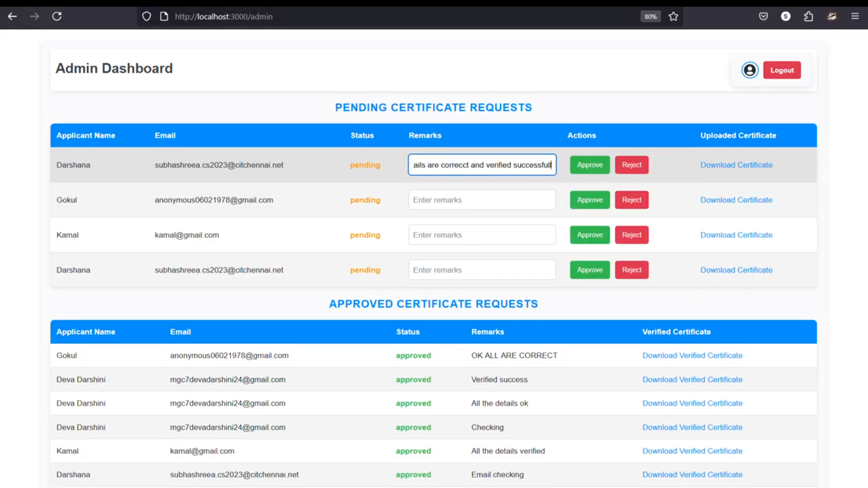Download Kamal's uploaded certificate
The width and height of the screenshot is (868, 488).
[x=736, y=235]
